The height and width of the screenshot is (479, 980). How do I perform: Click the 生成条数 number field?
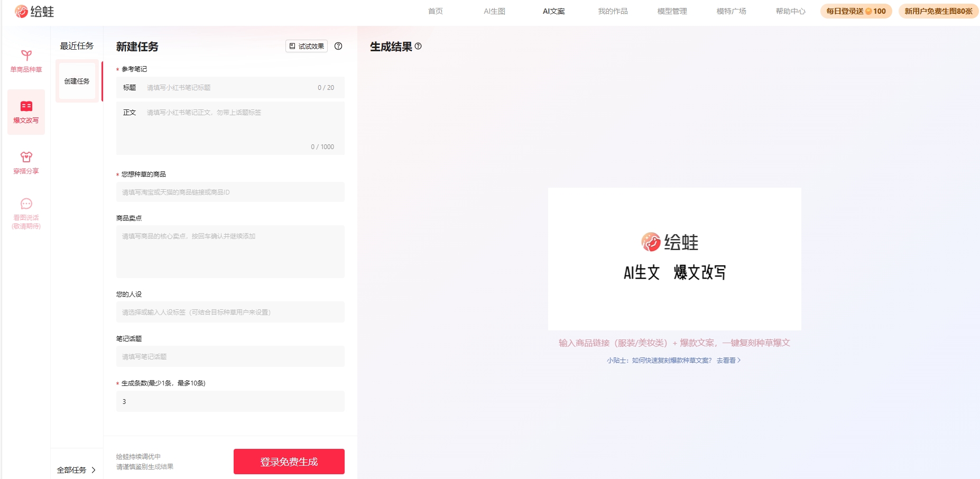[x=230, y=401]
